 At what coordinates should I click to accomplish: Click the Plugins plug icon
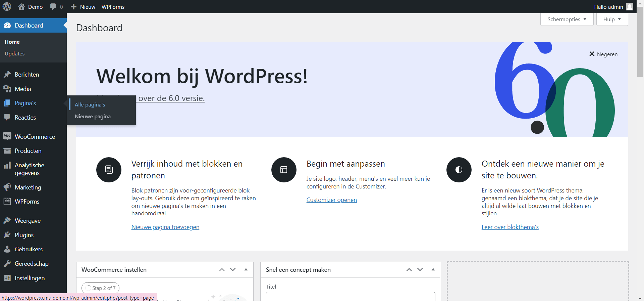[x=7, y=235]
